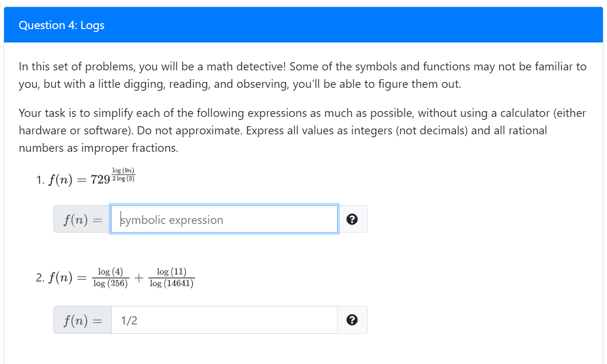Click the exponent log(9n)/2log(3) in problem 1
The height and width of the screenshot is (364, 607).
pos(123,174)
